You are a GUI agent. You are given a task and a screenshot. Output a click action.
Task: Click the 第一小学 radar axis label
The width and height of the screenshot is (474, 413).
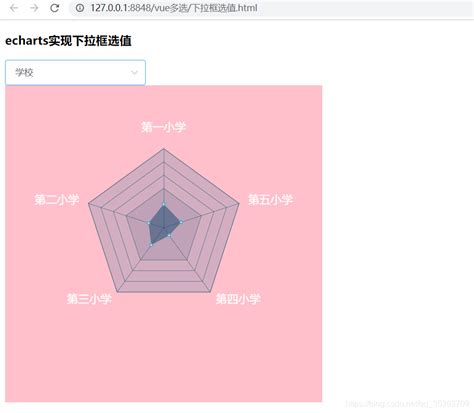coord(163,127)
